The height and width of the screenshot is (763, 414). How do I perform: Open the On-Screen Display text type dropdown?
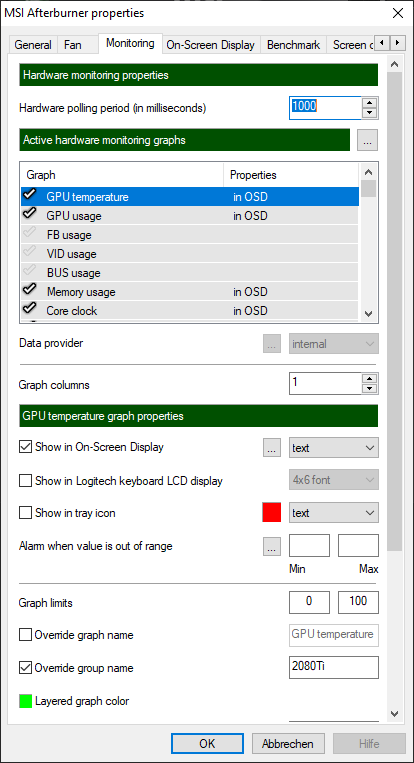coord(334,448)
